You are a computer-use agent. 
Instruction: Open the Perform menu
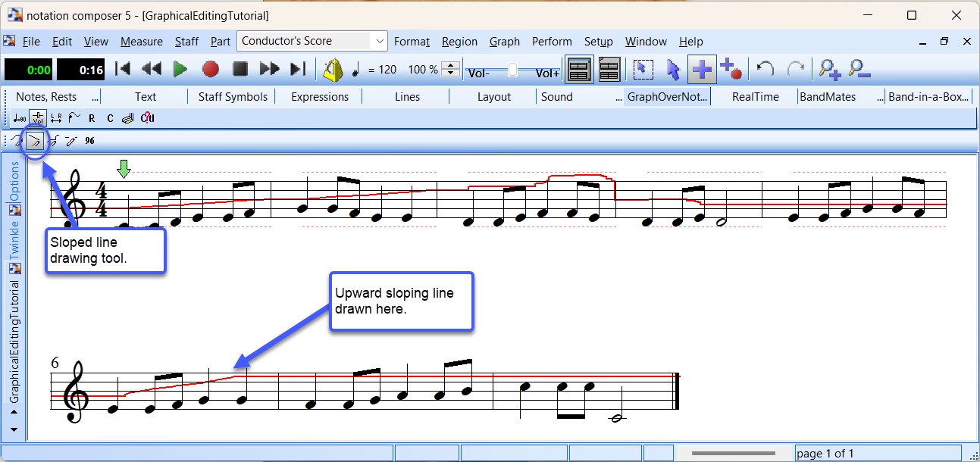click(551, 42)
